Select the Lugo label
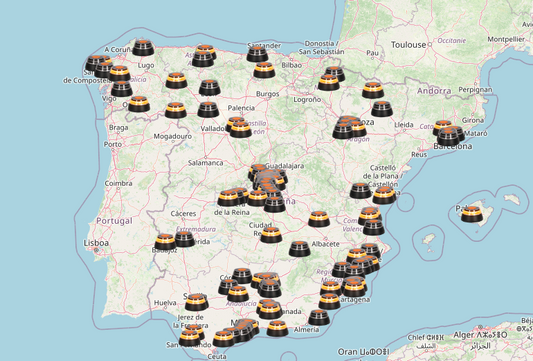 click(x=146, y=66)
